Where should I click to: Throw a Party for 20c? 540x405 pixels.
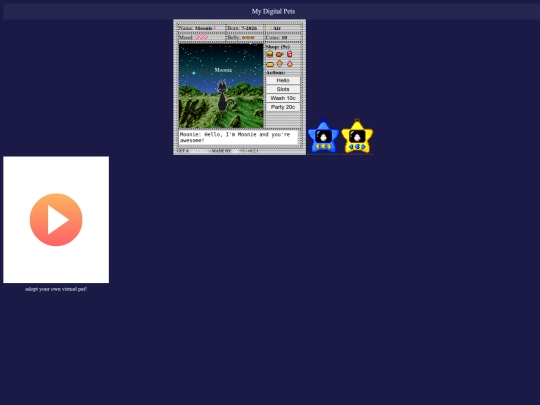click(283, 107)
